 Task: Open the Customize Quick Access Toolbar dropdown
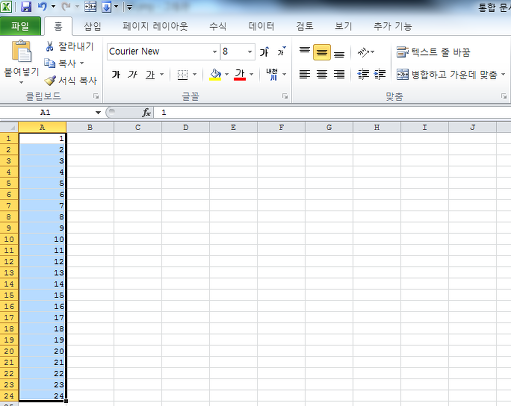point(129,7)
